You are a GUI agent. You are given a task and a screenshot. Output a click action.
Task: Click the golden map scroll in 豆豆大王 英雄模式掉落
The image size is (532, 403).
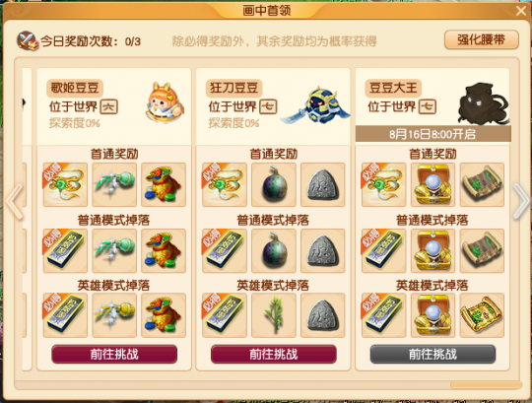pos(482,315)
